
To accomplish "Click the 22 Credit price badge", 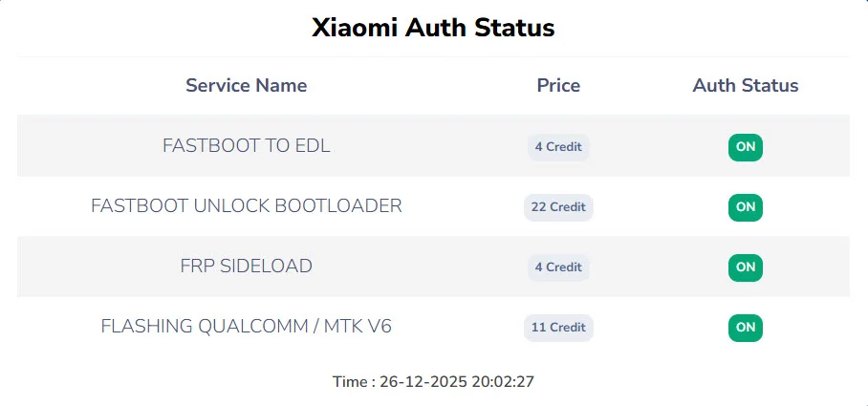I will [558, 207].
